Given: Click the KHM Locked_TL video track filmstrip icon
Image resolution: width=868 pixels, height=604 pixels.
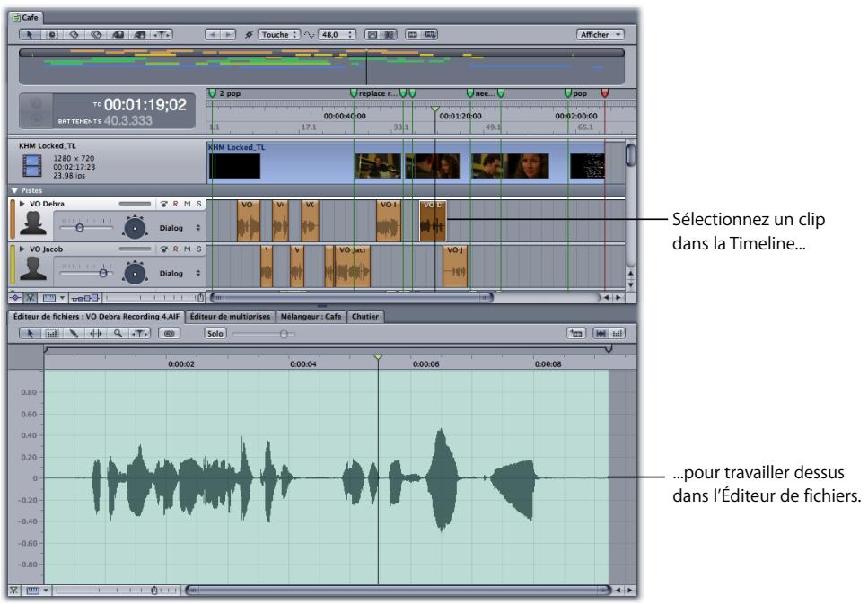Looking at the screenshot, I should click(32, 165).
